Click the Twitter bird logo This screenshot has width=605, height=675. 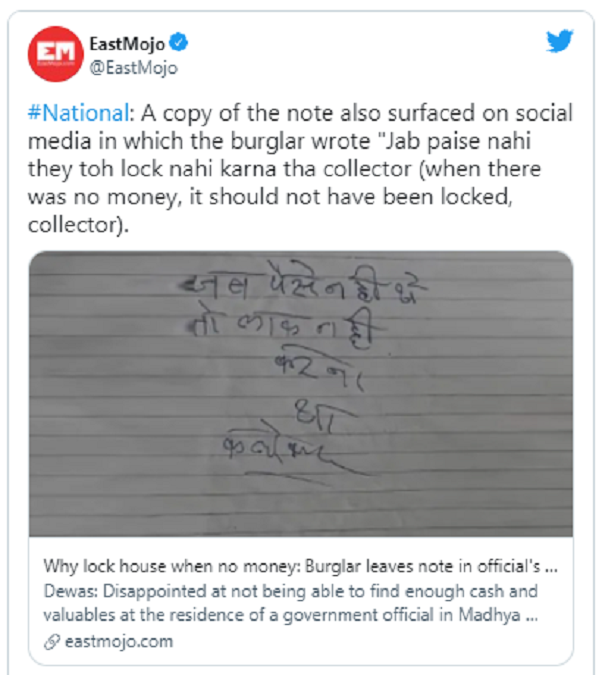click(x=559, y=41)
